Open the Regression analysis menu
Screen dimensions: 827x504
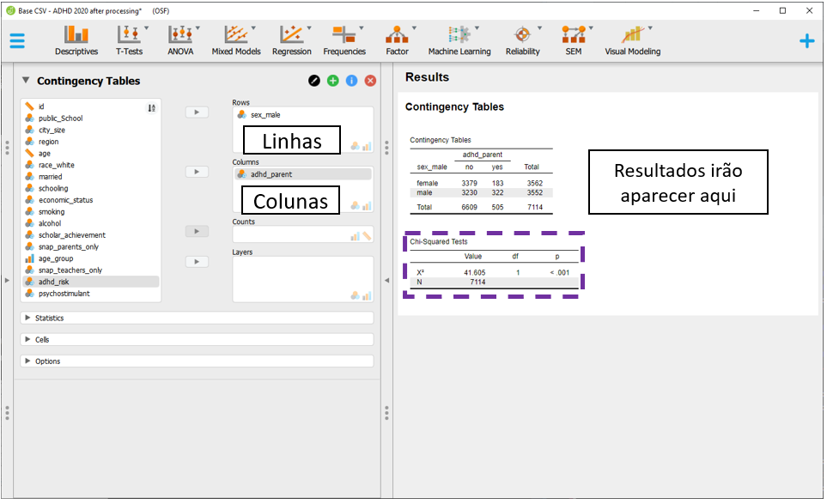291,39
